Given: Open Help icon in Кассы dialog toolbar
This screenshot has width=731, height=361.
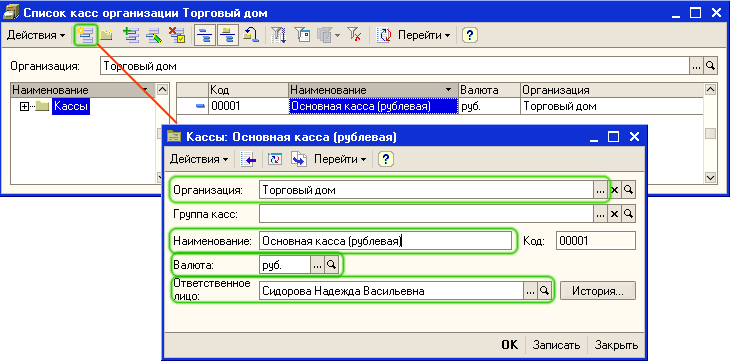Looking at the screenshot, I should (x=386, y=159).
